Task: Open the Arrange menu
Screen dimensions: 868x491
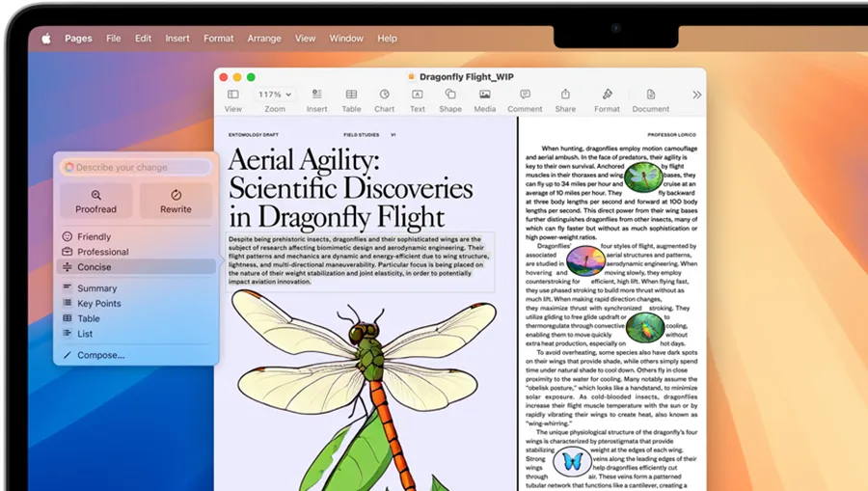Action: pyautogui.click(x=263, y=39)
